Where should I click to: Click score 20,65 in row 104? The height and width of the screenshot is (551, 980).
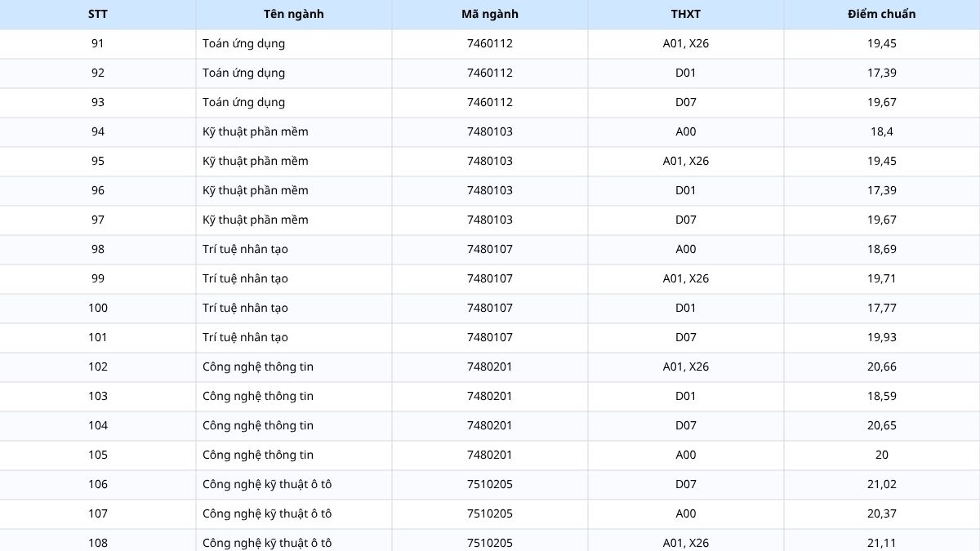[x=882, y=425]
